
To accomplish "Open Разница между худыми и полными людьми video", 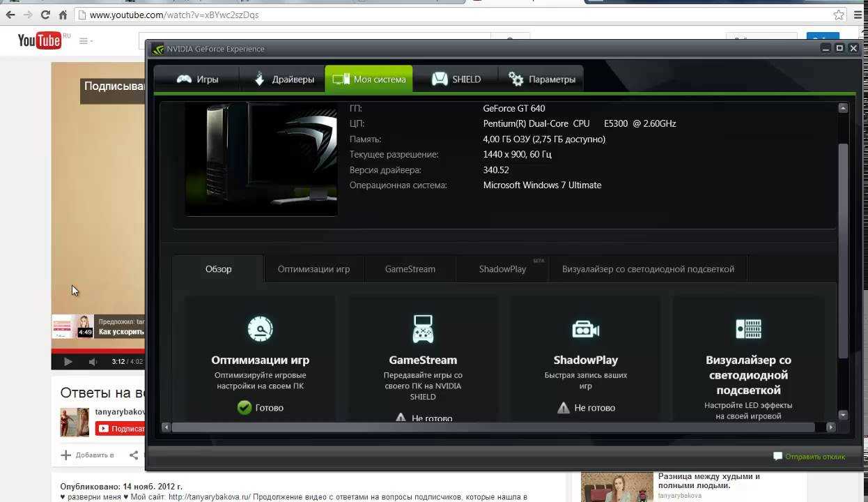I will pos(708,481).
